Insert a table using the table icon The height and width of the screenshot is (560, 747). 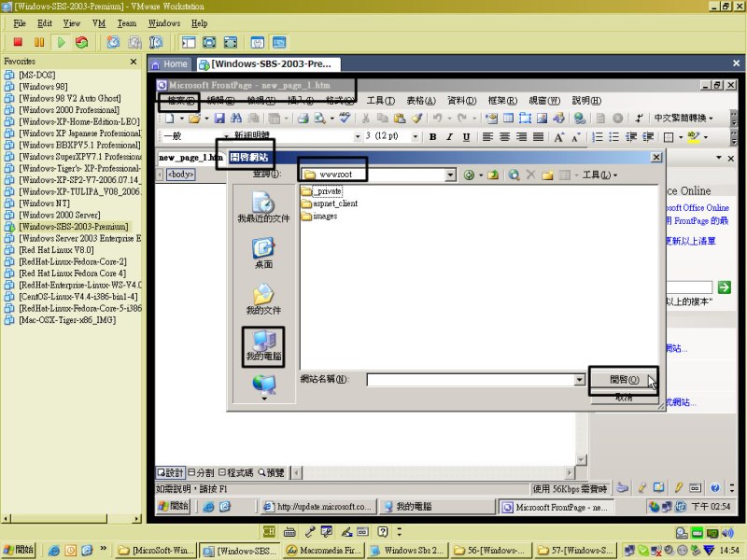pyautogui.click(x=508, y=119)
